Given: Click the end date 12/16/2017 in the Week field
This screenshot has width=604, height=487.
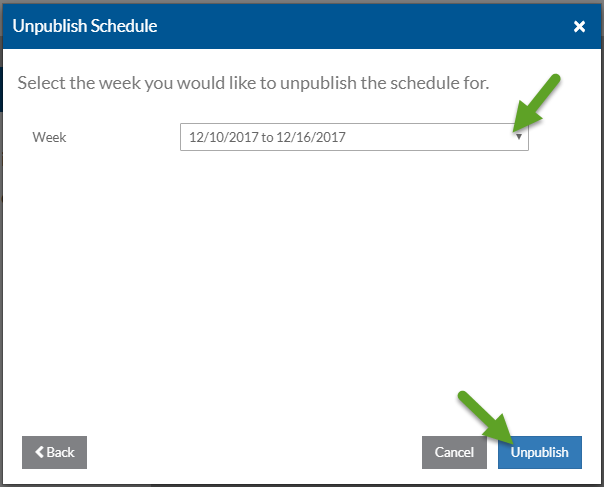Looking at the screenshot, I should pyautogui.click(x=313, y=137).
